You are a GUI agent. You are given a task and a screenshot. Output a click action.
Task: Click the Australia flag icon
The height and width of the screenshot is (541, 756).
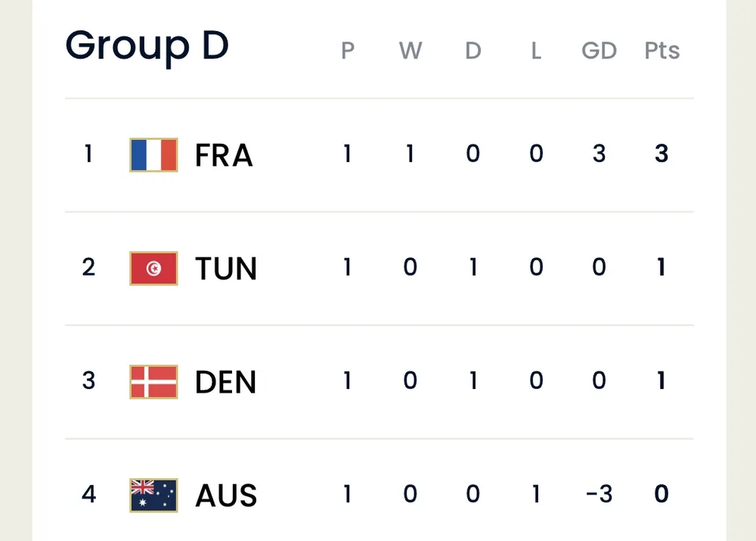pyautogui.click(x=153, y=496)
